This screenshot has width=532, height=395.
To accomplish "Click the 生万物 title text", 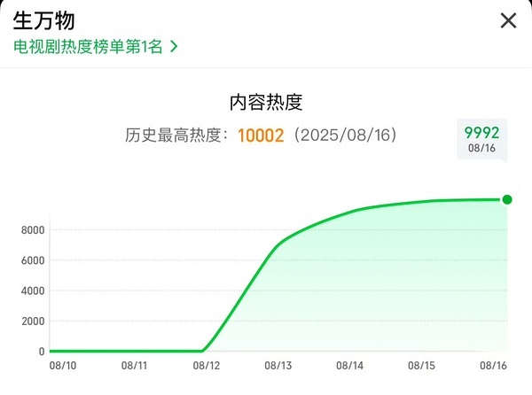I will click(x=43, y=20).
